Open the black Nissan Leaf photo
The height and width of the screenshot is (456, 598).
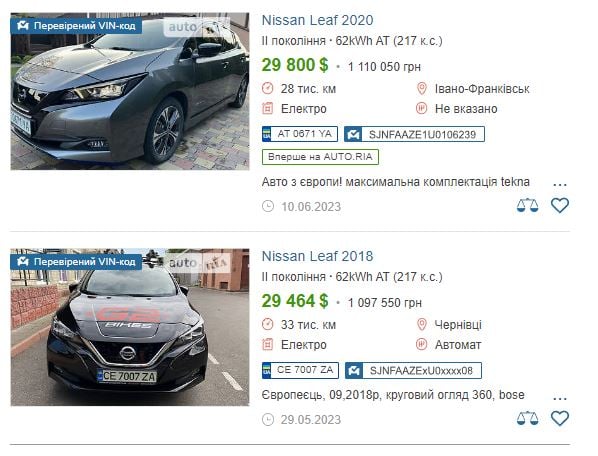(130, 327)
